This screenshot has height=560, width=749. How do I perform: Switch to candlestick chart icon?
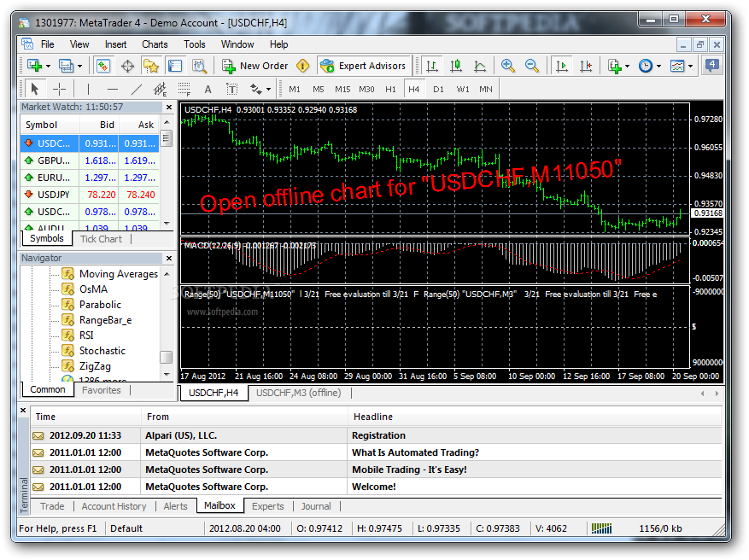[x=456, y=66]
